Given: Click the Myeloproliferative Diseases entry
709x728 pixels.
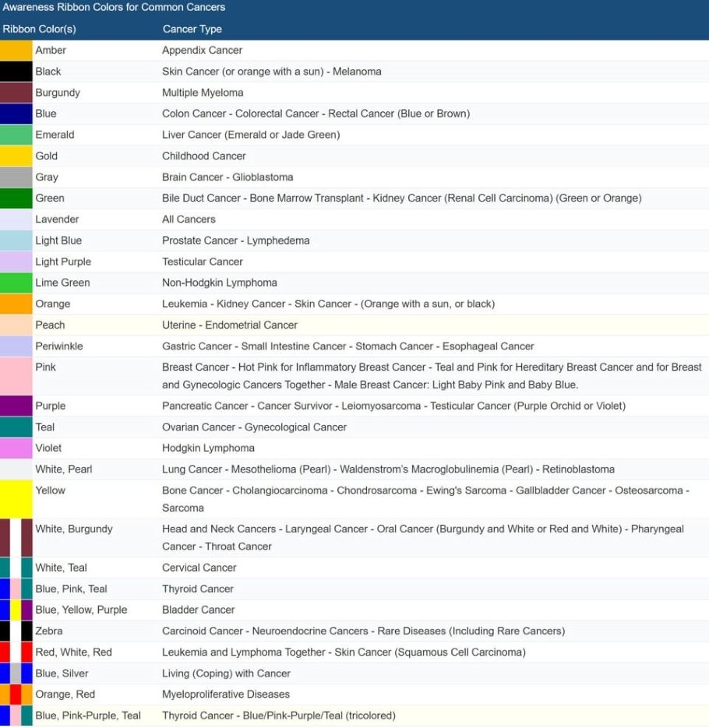Looking at the screenshot, I should pyautogui.click(x=226, y=694).
